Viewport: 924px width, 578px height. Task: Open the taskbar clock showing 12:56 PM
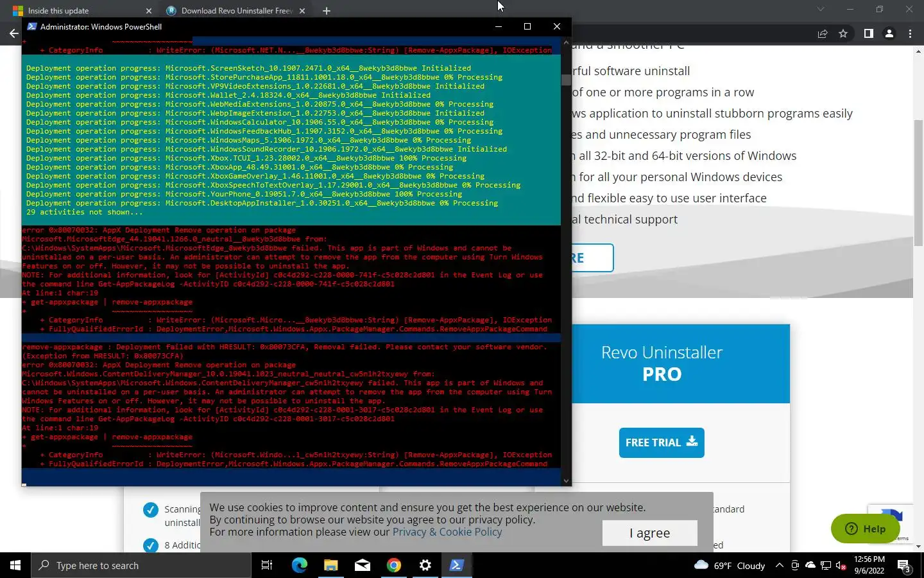[869, 565]
